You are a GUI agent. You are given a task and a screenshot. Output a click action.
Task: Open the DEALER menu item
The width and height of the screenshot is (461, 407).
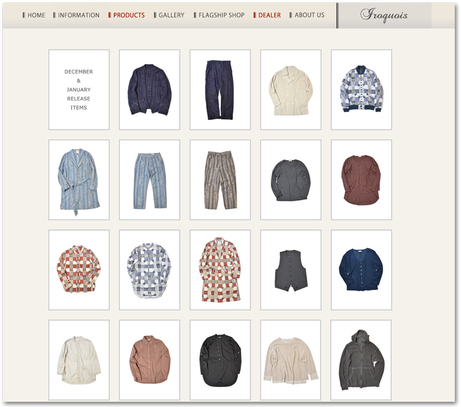click(x=267, y=15)
